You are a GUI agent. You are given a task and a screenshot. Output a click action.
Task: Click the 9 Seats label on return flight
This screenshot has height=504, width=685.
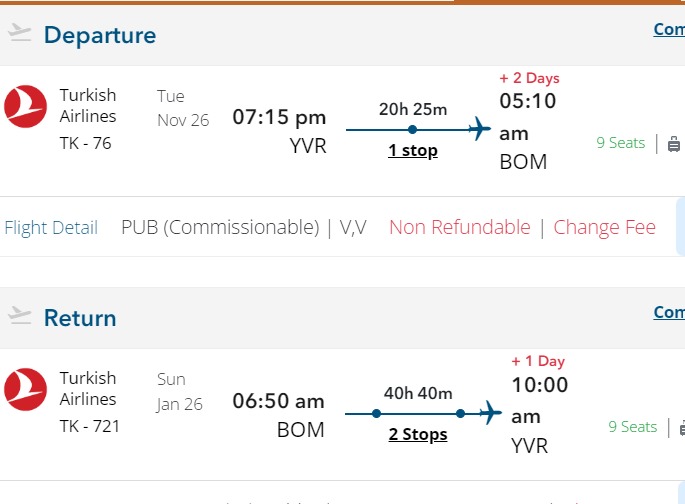632,427
